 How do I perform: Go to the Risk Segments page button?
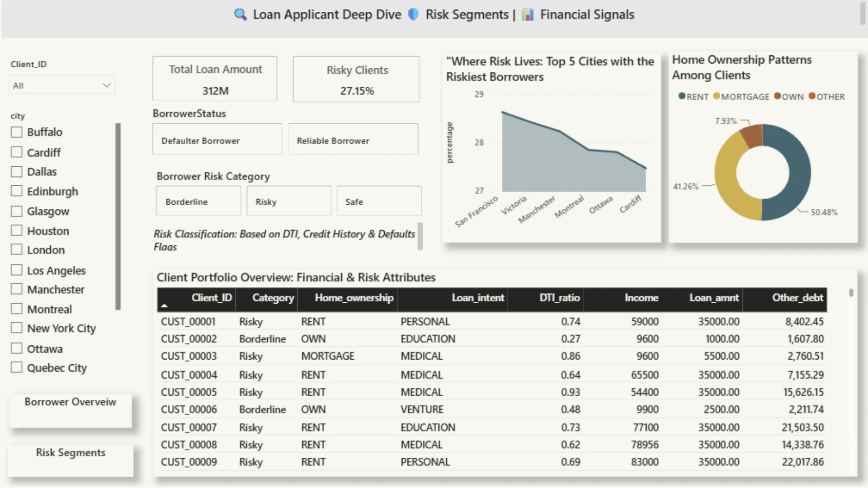pyautogui.click(x=71, y=460)
